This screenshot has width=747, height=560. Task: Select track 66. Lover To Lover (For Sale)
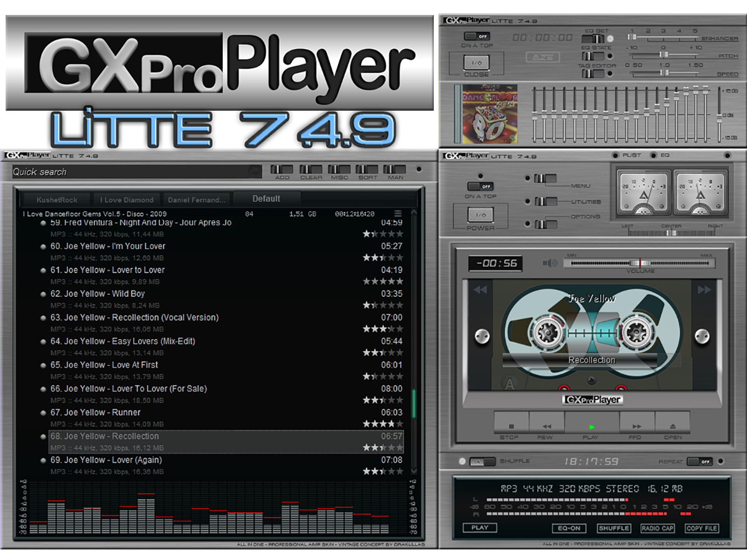tap(227, 394)
